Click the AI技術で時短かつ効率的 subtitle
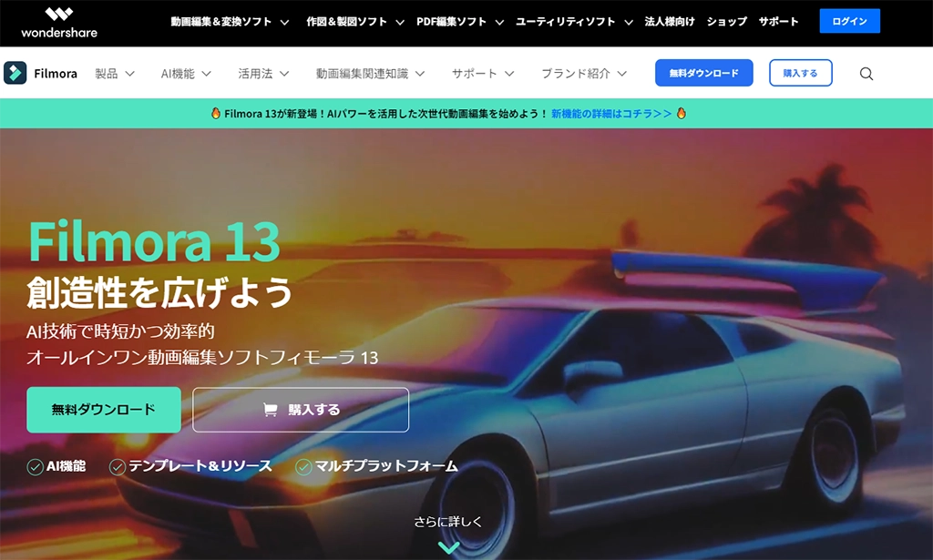Screen dimensions: 933x560 click(120, 331)
